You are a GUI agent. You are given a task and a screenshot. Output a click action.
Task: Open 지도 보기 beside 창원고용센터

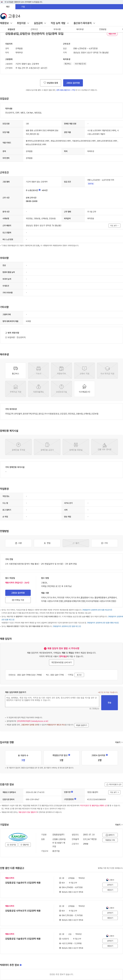pos(114,792)
